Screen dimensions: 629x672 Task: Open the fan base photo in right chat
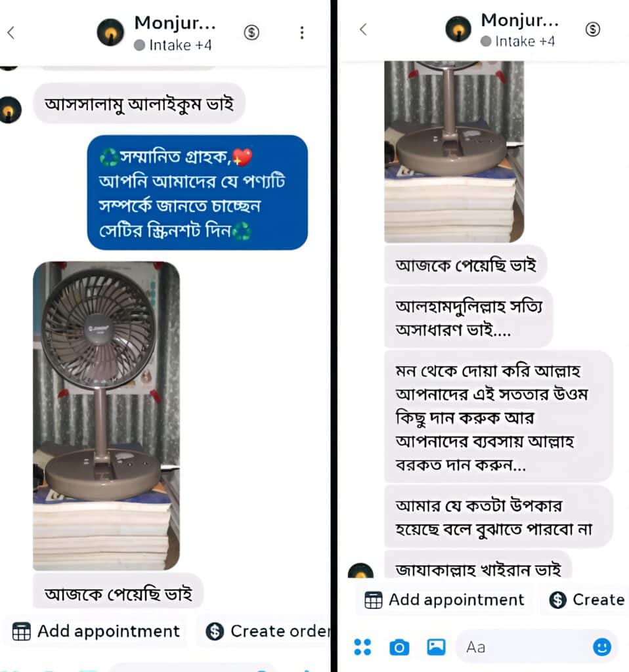click(x=454, y=152)
